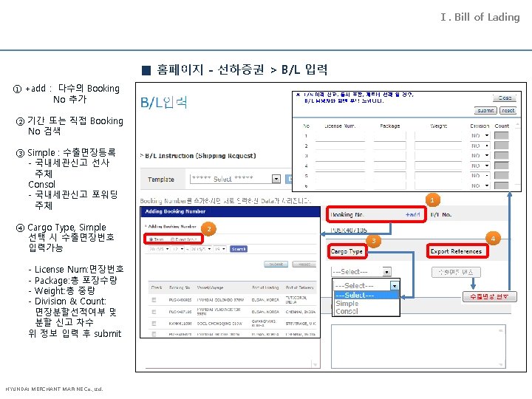Viewport: 532px width, 399px height.
Task: Select the Direct Input radio button
Action: pos(172,239)
